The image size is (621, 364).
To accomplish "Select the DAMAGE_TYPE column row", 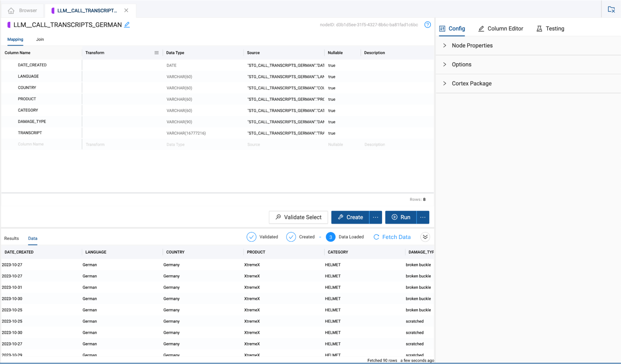I will coord(217,122).
